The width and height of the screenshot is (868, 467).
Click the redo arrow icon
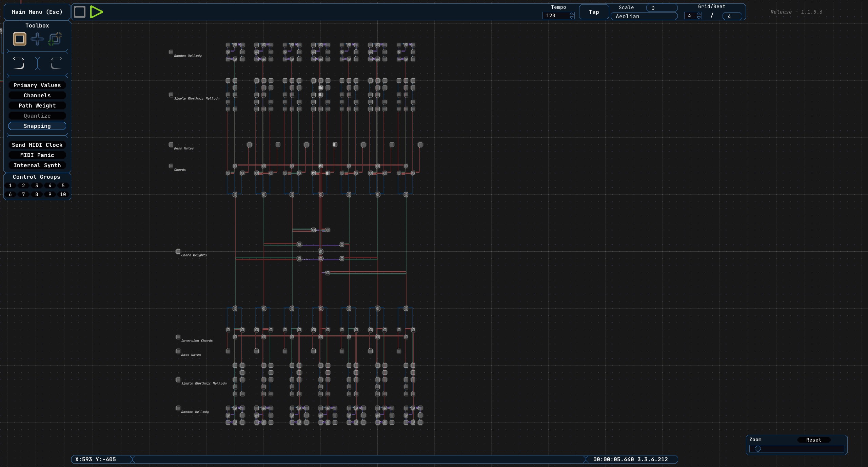click(x=56, y=63)
